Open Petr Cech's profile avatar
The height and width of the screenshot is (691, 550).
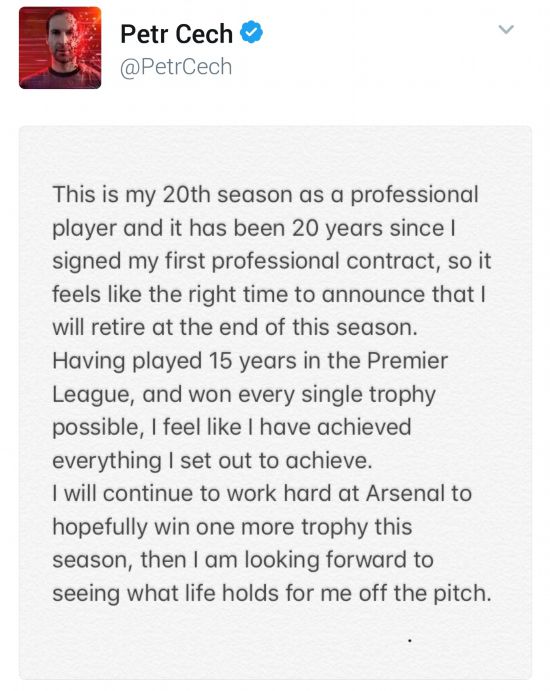point(60,48)
